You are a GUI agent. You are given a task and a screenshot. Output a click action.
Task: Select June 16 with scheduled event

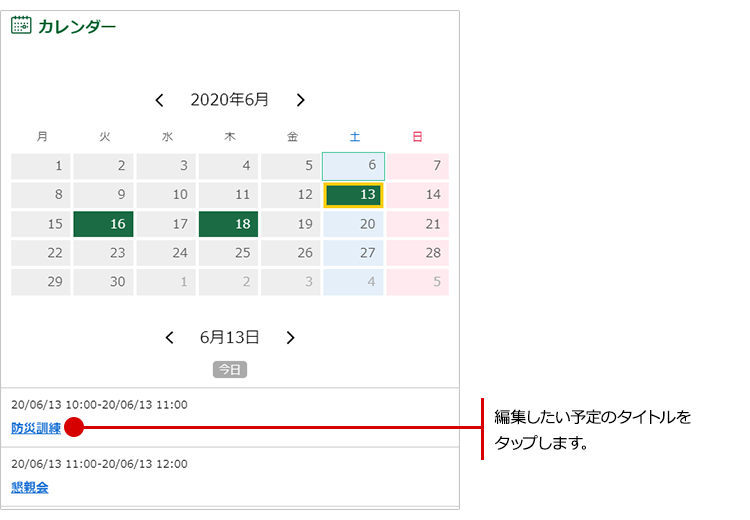tap(104, 224)
